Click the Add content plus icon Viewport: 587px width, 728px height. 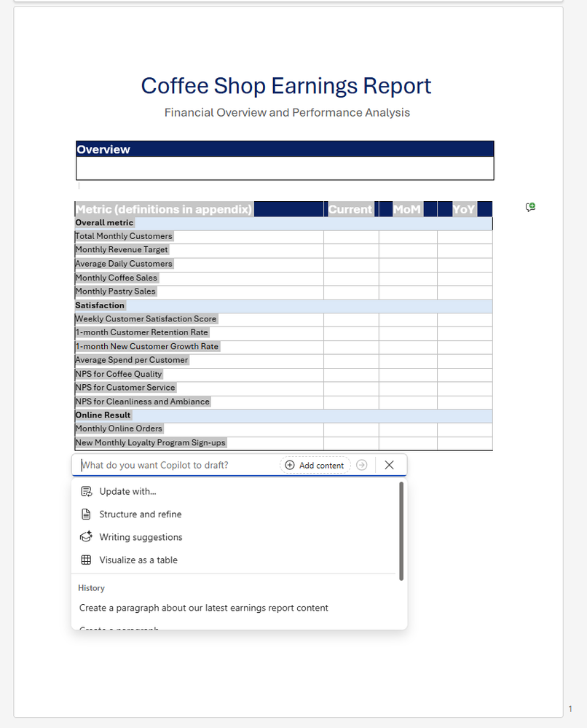pyautogui.click(x=290, y=465)
